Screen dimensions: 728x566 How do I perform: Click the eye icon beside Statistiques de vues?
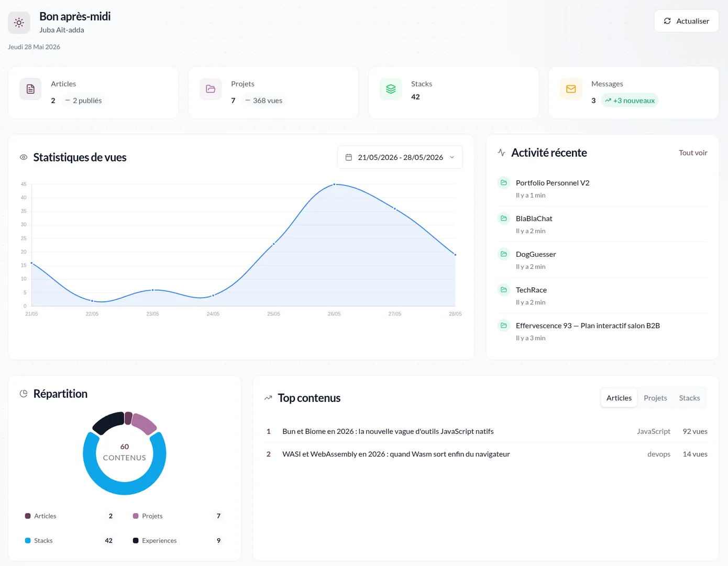[24, 157]
